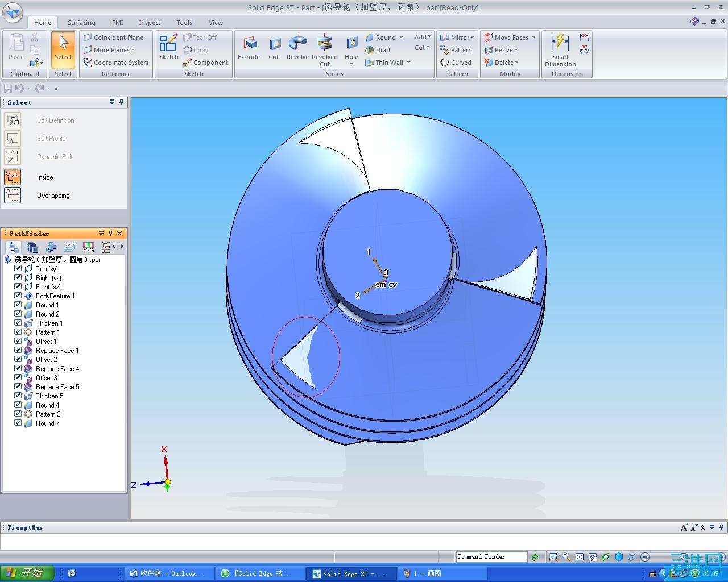
Task: Create a Coincident Plane
Action: pyautogui.click(x=113, y=38)
